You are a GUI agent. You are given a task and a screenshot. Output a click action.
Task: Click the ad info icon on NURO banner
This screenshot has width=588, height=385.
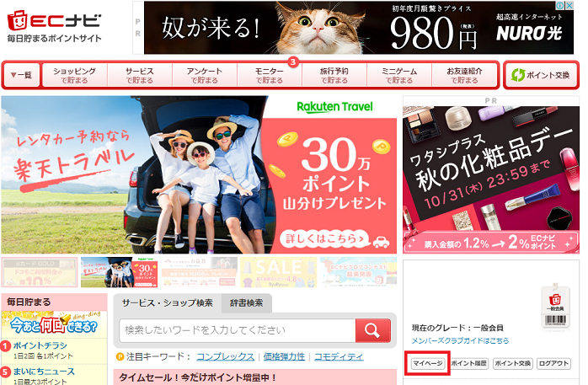(559, 5)
